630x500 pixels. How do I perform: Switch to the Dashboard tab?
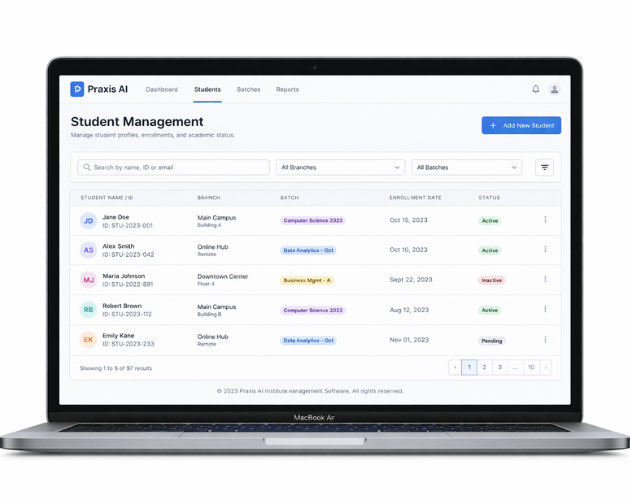(161, 90)
